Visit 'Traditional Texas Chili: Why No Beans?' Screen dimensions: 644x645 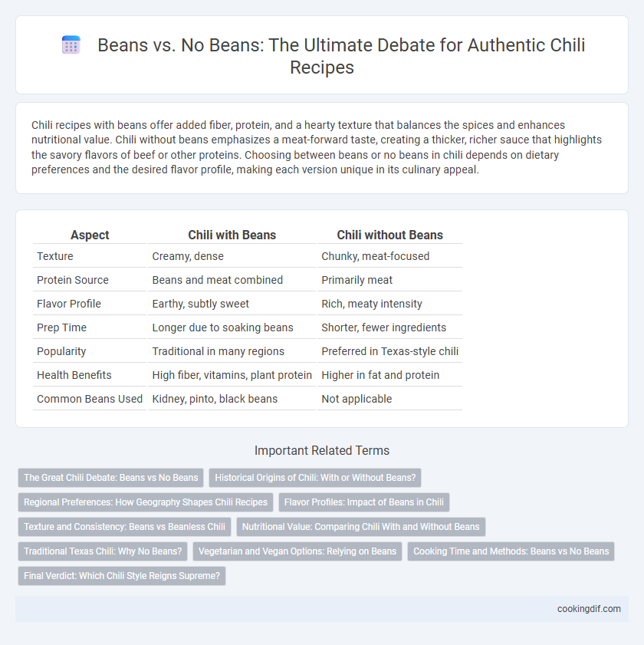pos(103,551)
